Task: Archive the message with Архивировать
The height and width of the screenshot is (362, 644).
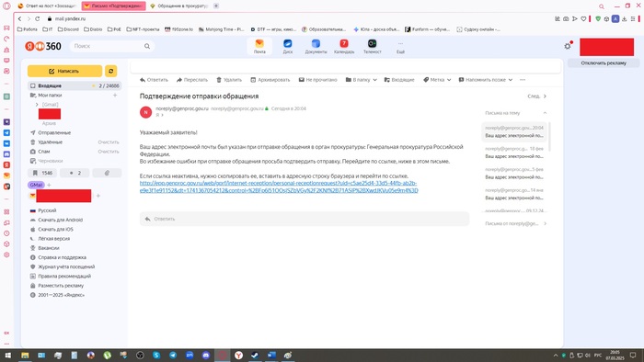Action: (x=270, y=80)
